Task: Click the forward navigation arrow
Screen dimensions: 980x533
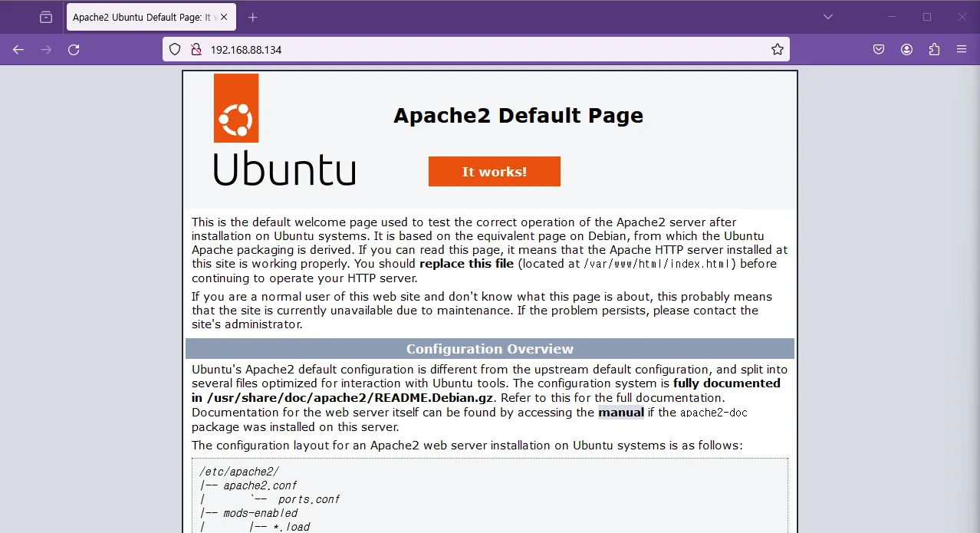Action: point(46,49)
